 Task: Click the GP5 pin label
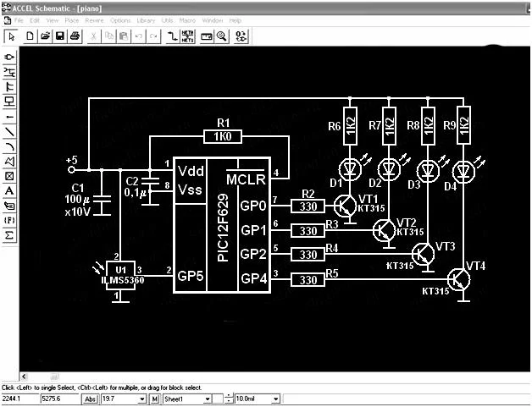190,276
